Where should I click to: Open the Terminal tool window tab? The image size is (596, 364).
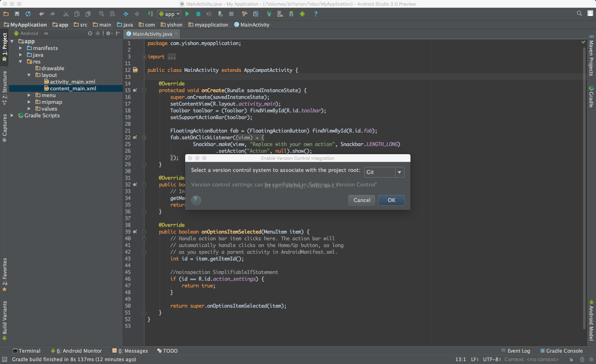click(27, 351)
